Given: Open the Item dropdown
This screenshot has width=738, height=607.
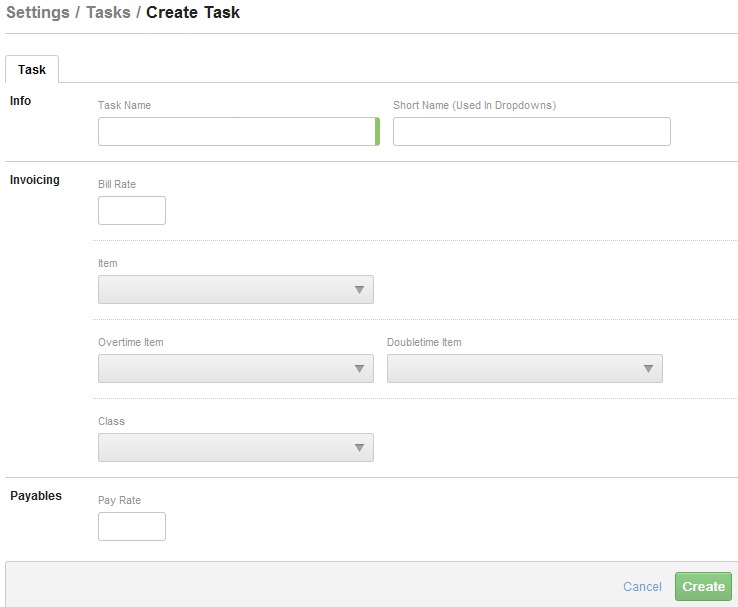Looking at the screenshot, I should coord(236,289).
